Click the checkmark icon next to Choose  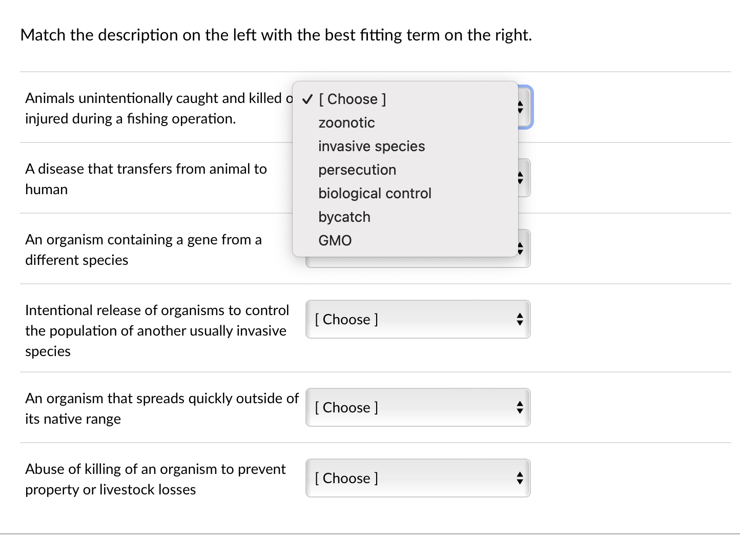click(306, 99)
